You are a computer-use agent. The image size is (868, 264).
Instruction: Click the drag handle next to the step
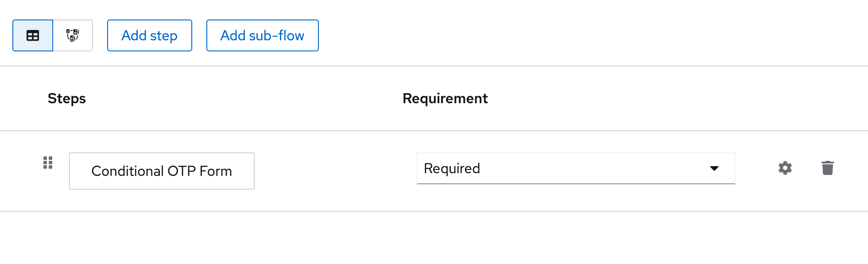point(48,163)
